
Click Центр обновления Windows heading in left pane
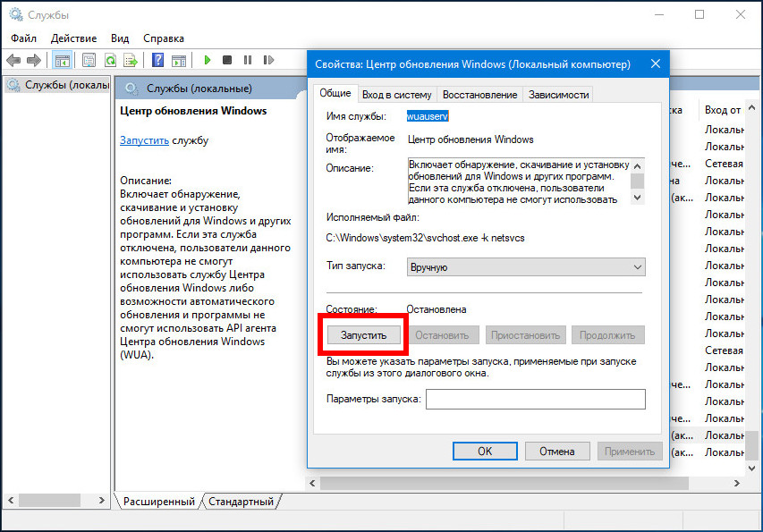(x=193, y=111)
